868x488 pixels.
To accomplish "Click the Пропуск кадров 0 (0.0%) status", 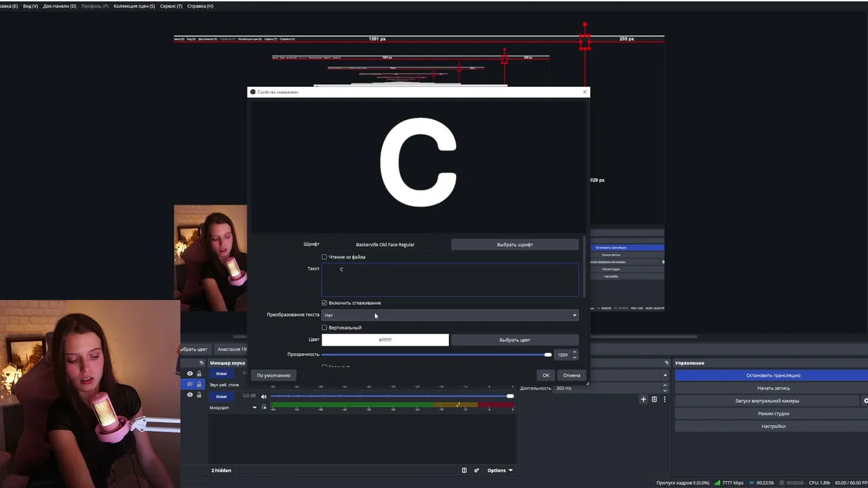I will pyautogui.click(x=683, y=483).
